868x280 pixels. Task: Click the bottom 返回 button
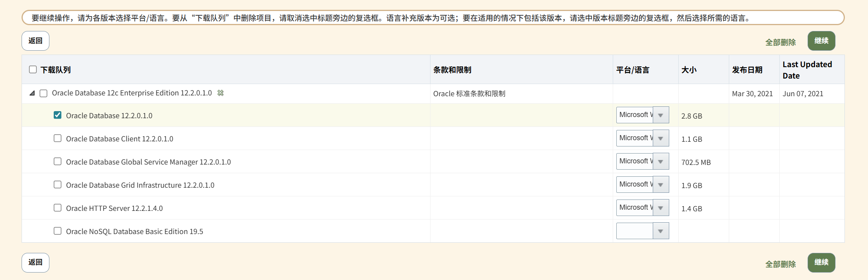(x=35, y=262)
